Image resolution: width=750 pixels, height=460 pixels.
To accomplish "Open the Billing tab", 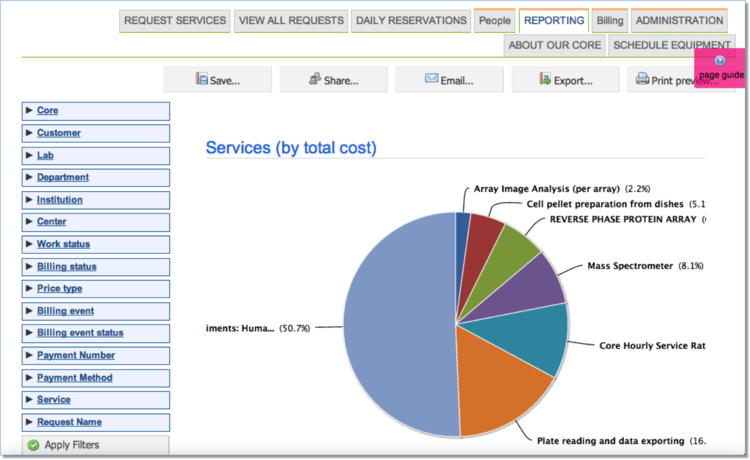I will (x=608, y=21).
